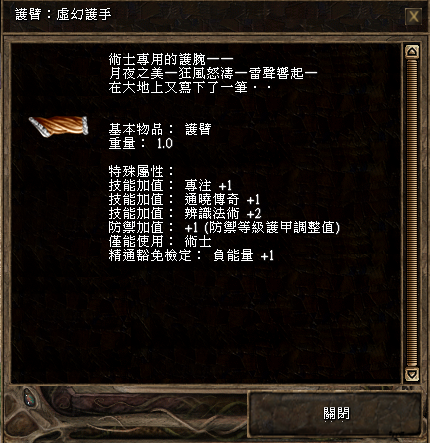
Task: Click the 防禦加值 +1 armor line
Action: point(224,227)
